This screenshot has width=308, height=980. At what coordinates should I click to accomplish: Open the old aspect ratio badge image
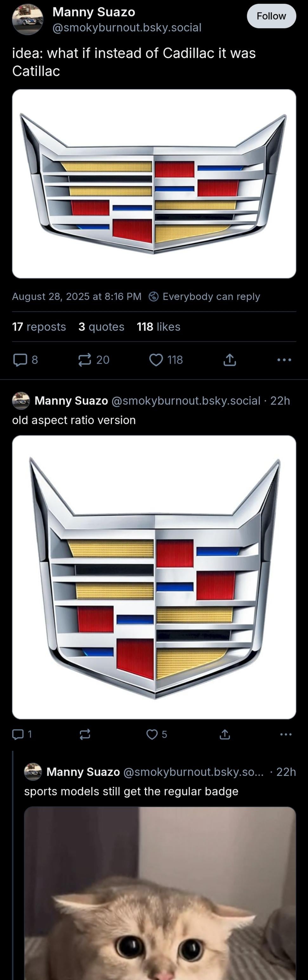click(154, 577)
